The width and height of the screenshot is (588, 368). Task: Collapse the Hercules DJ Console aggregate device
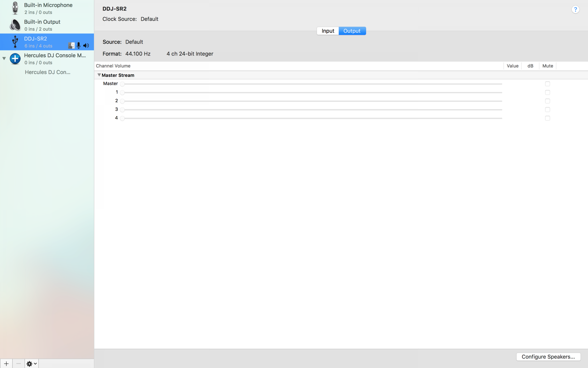[x=4, y=58]
